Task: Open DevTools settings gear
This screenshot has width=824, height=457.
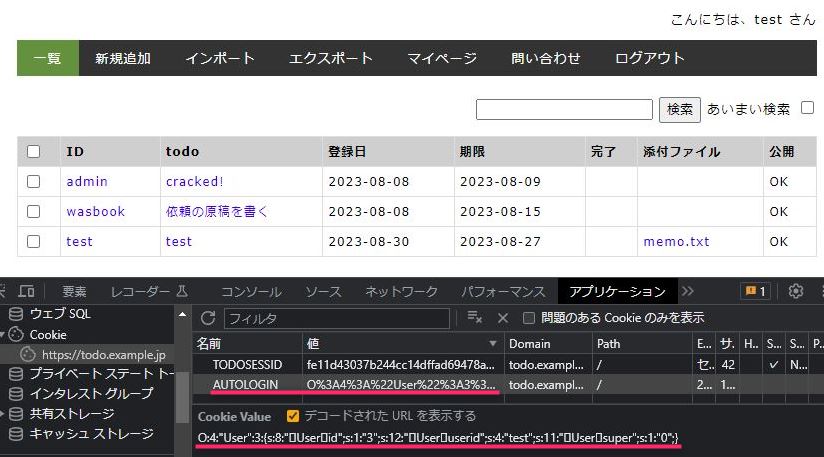Action: [x=796, y=291]
